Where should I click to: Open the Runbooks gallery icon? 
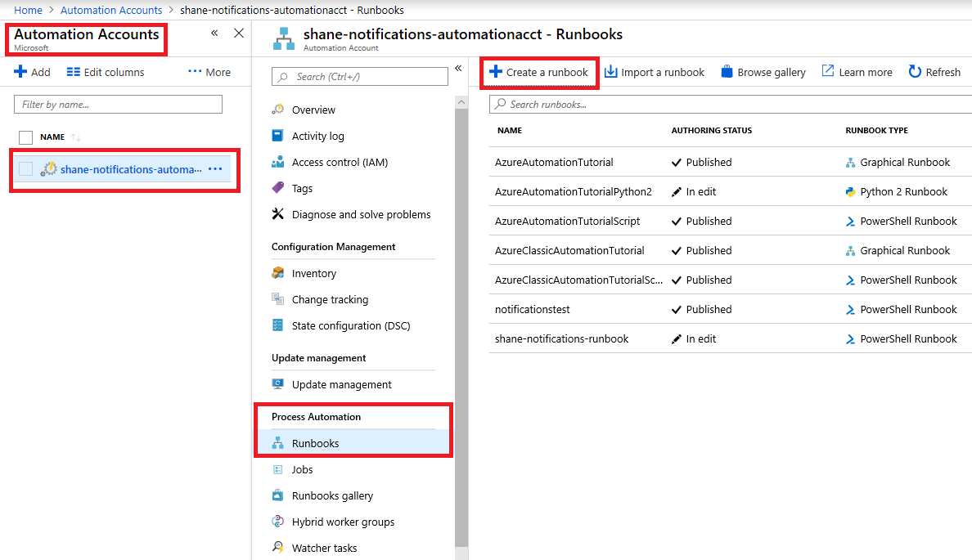click(x=278, y=495)
